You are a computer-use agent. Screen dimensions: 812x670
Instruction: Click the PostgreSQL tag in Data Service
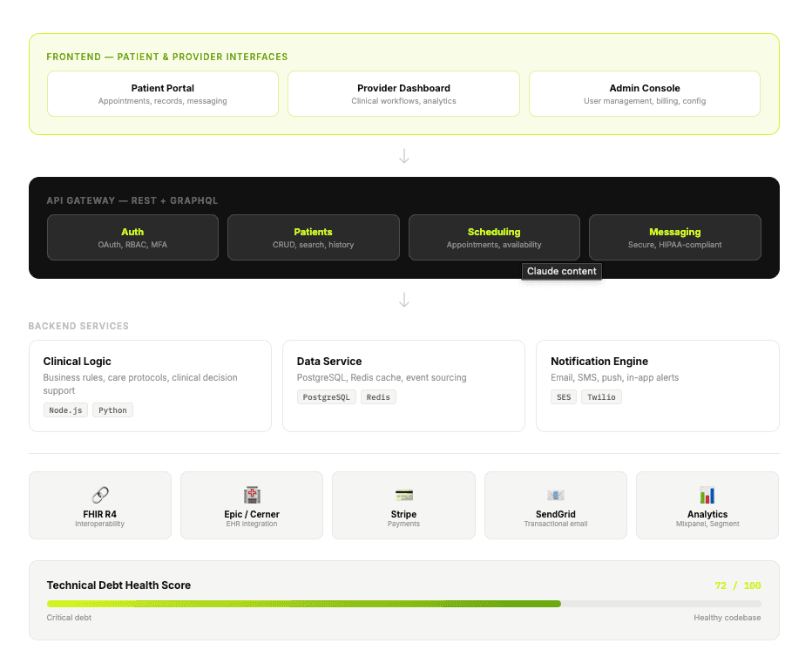pyautogui.click(x=327, y=397)
